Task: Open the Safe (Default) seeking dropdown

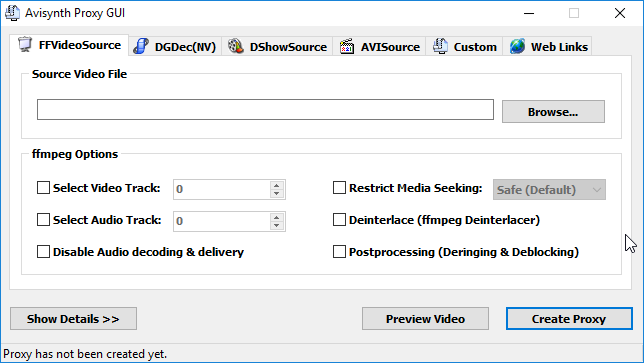Action: point(549,190)
